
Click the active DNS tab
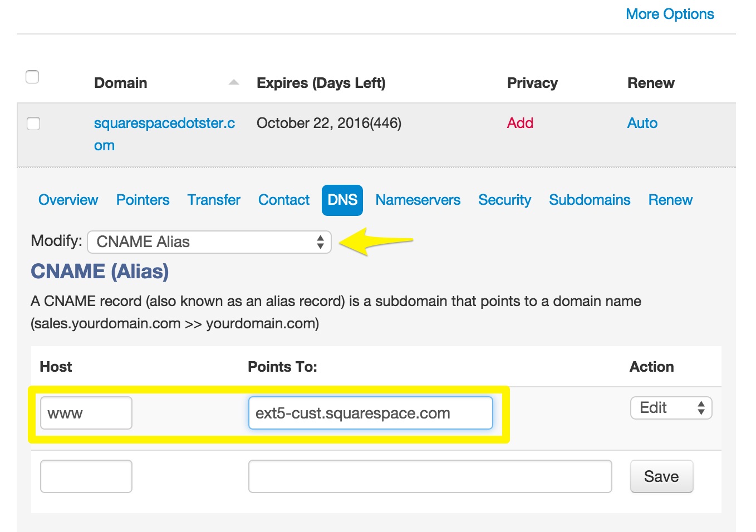pyautogui.click(x=342, y=200)
